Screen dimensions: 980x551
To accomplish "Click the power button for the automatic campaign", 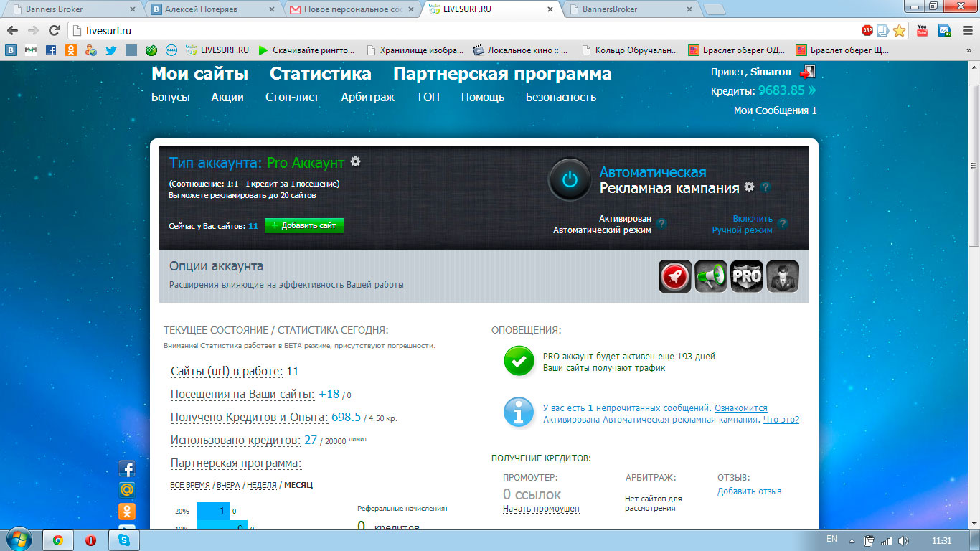I will pyautogui.click(x=570, y=179).
